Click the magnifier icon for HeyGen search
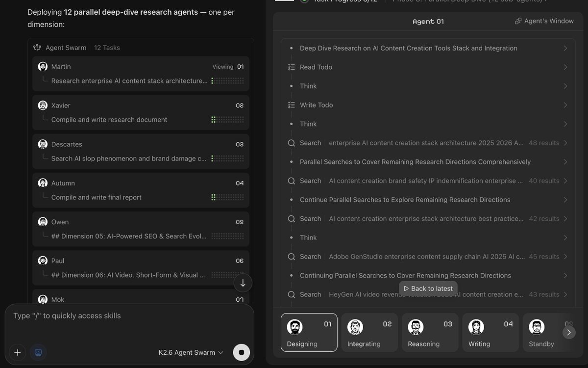Screen dimensions: 588x368 (x=292, y=294)
